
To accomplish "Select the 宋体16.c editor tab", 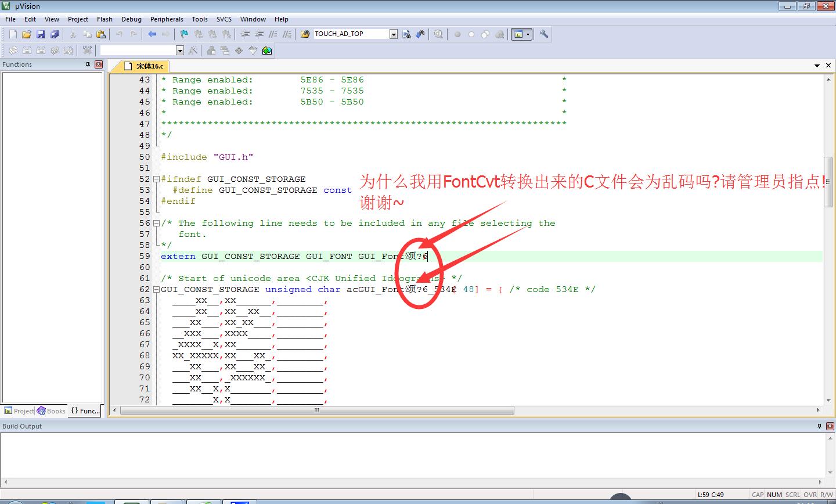I will [143, 66].
